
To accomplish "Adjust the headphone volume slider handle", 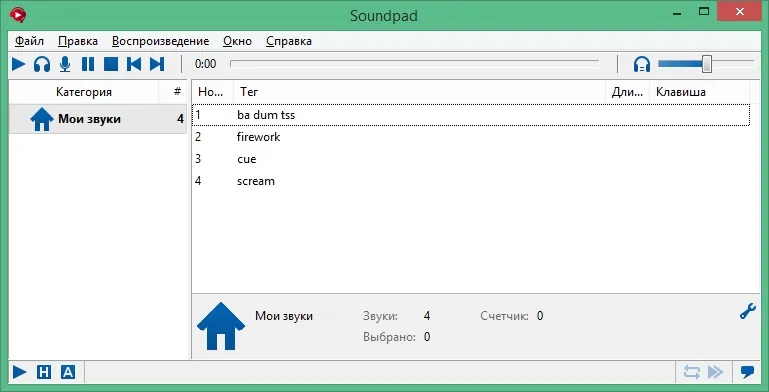I will pyautogui.click(x=707, y=64).
